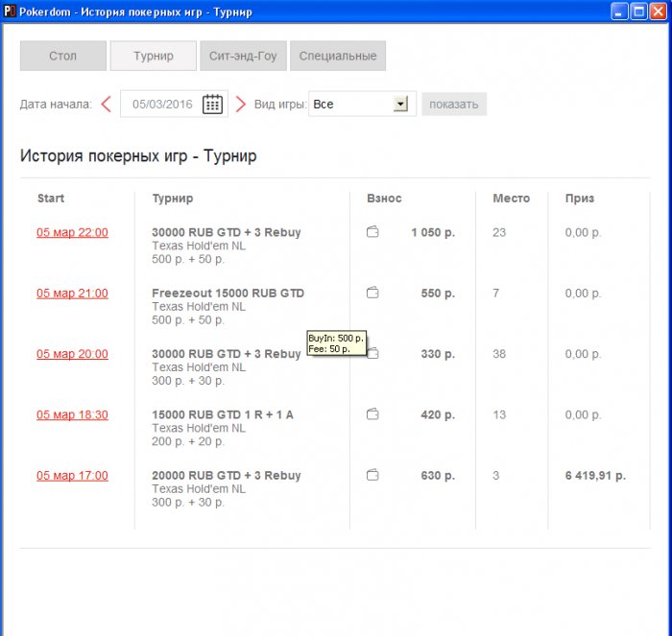Click the Взнос column header
The image size is (672, 636).
click(x=384, y=199)
